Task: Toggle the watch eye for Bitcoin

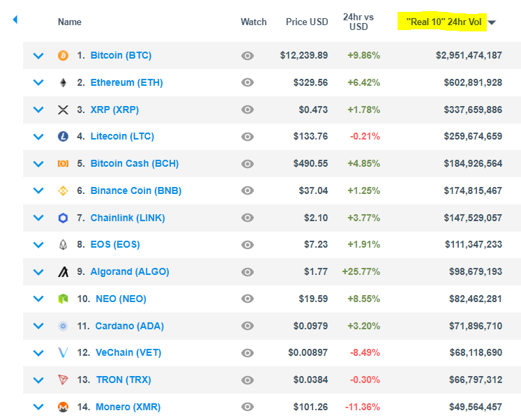Action: [247, 55]
